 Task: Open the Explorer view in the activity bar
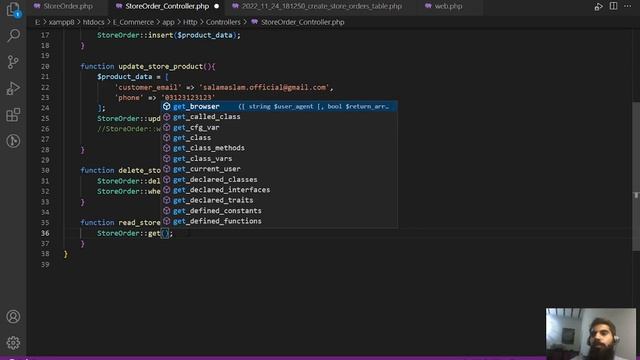pos(13,9)
